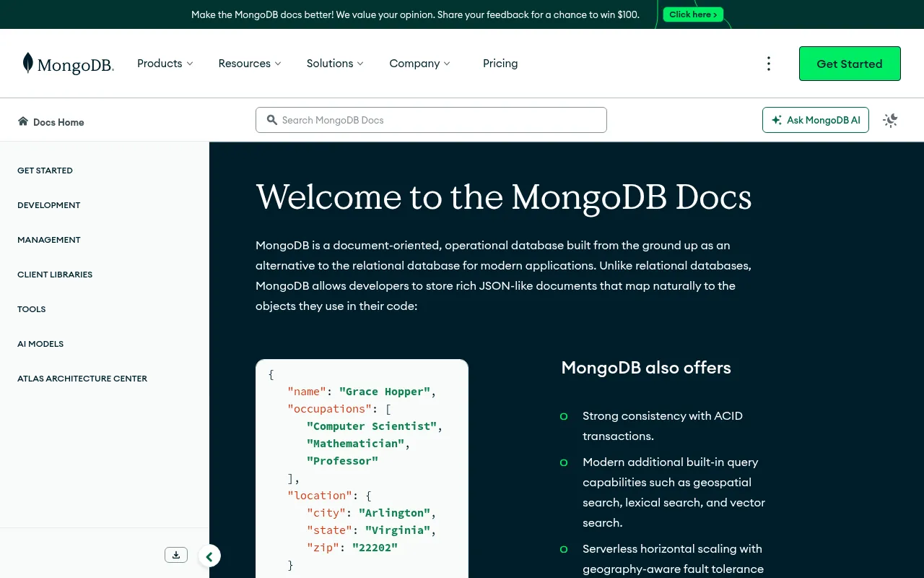
Task: Click the "22202" zip value in code
Action: [375, 548]
